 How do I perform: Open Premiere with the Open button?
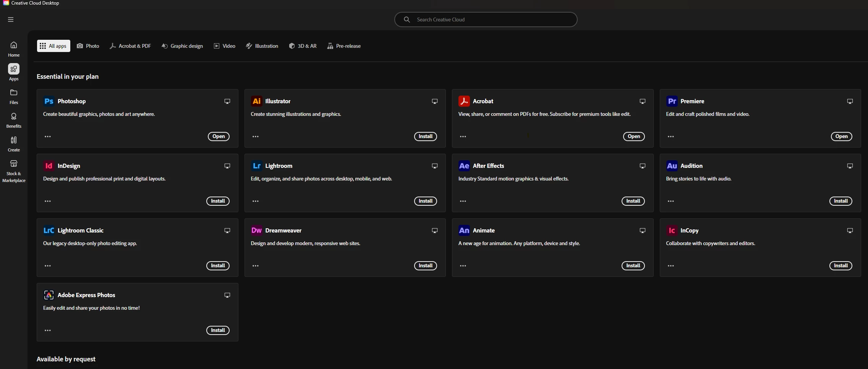(x=842, y=137)
